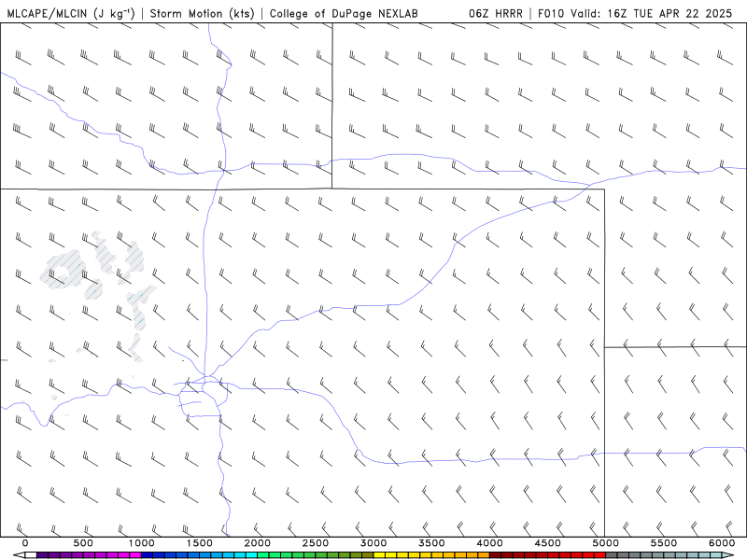Click the 2000 label on the color scale
Screen dimensions: 747x560
coord(258,543)
